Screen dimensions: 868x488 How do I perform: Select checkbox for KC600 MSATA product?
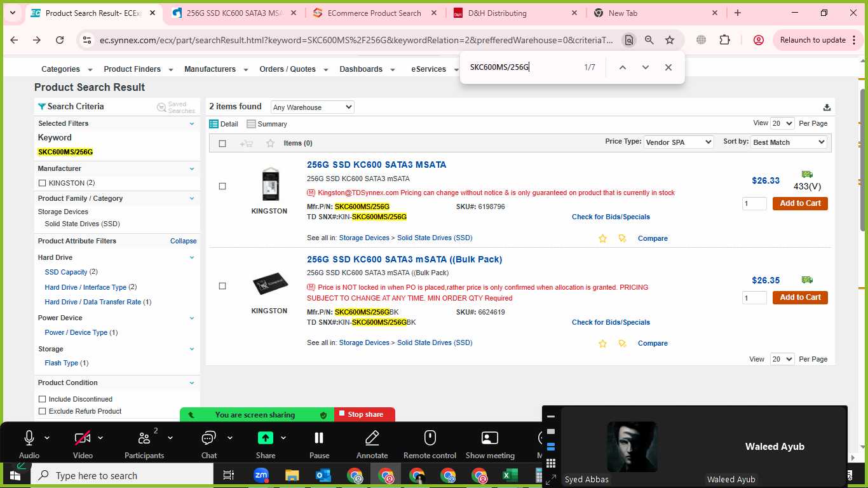222,186
